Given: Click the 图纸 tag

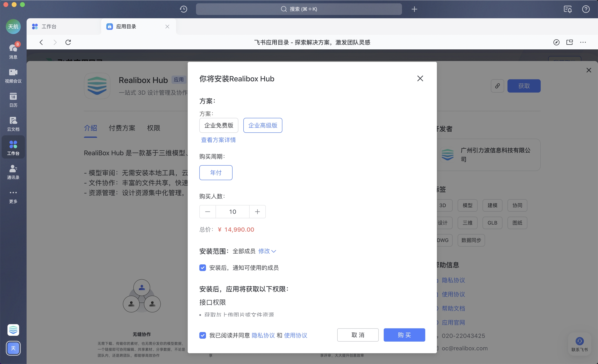Looking at the screenshot, I should pos(517,223).
